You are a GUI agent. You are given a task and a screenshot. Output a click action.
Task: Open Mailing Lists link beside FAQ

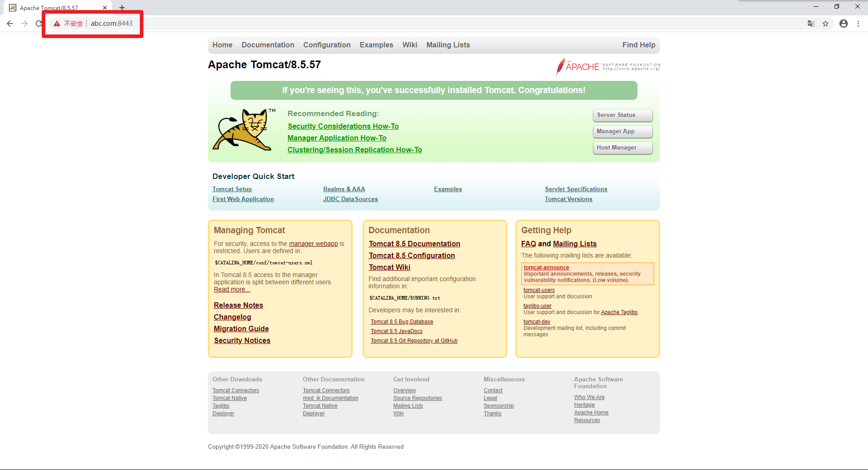pos(575,244)
